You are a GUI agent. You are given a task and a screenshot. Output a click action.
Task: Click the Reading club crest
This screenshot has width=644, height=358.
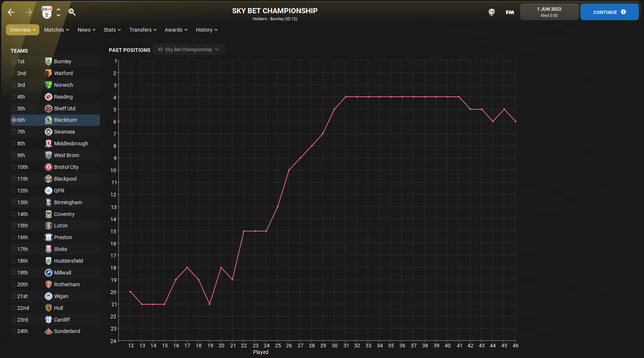pyautogui.click(x=49, y=97)
